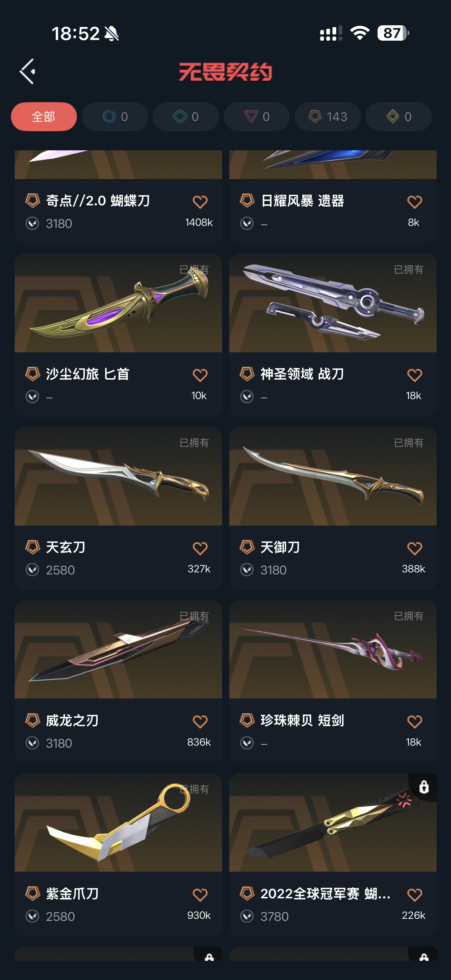This screenshot has height=980, width=451.
Task: Tap heart icon for 神圣领域 战刀
Action: click(414, 375)
